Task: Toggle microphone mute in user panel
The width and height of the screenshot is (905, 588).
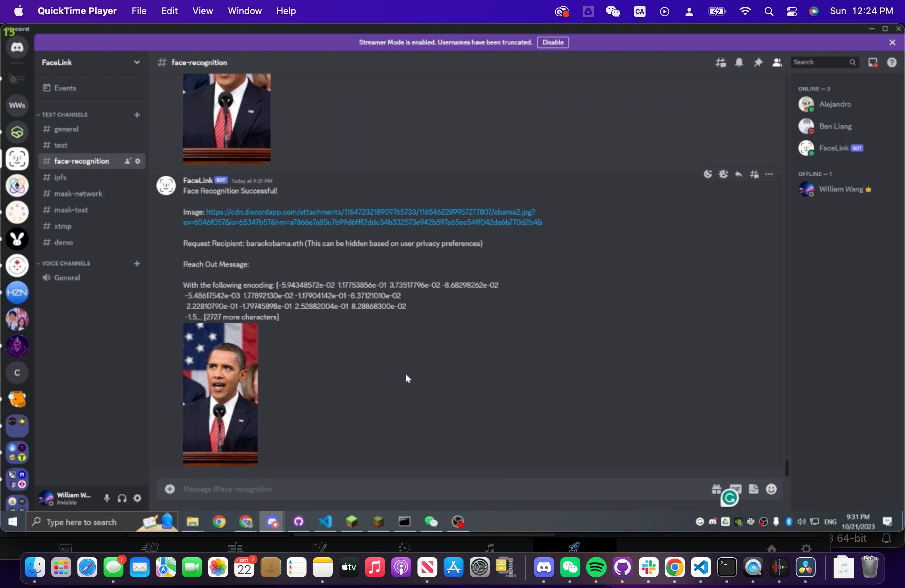Action: (107, 498)
